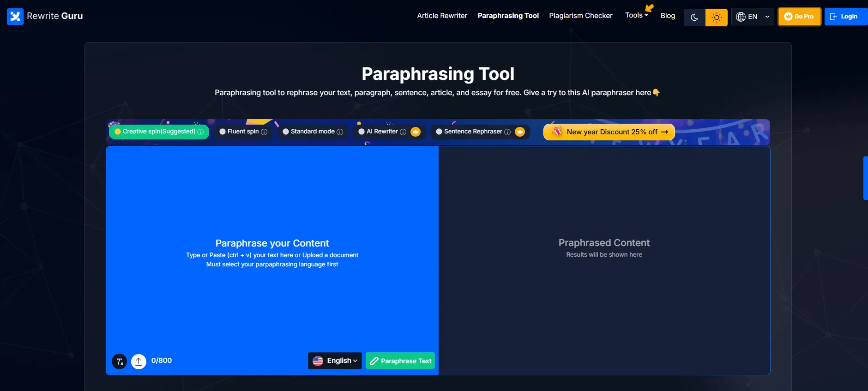This screenshot has height=391, width=868.
Task: Expand the Tools menu dropdown
Action: pos(636,15)
